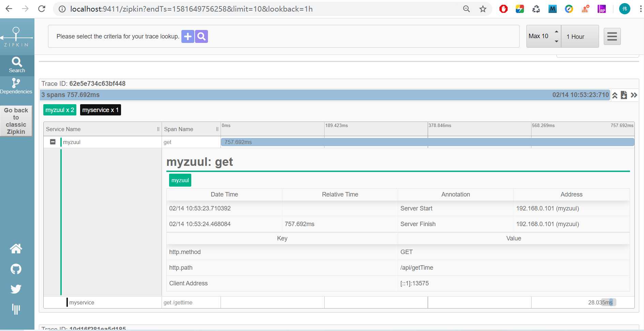Screen dimensions: 644x331
Task: Click the 189.423ms timeline marker
Action: 336,126
